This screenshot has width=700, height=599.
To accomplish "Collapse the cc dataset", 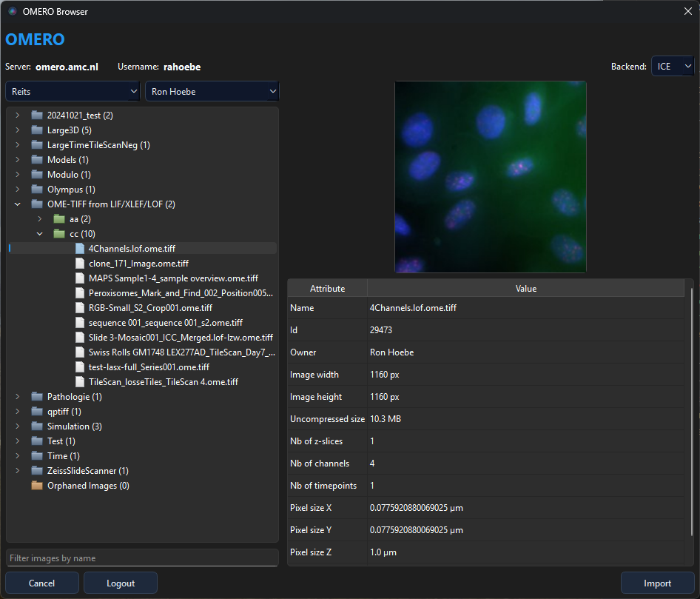I will click(39, 234).
